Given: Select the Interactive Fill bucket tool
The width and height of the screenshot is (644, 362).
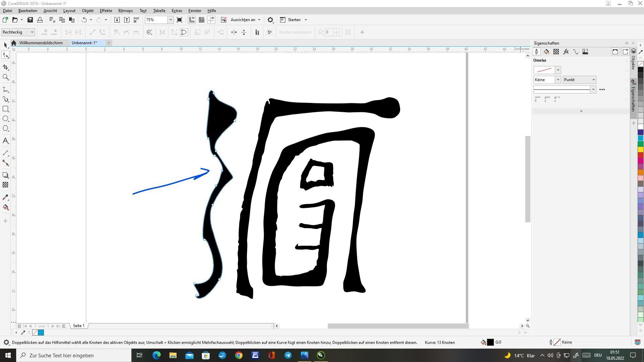Looking at the screenshot, I should point(5,207).
